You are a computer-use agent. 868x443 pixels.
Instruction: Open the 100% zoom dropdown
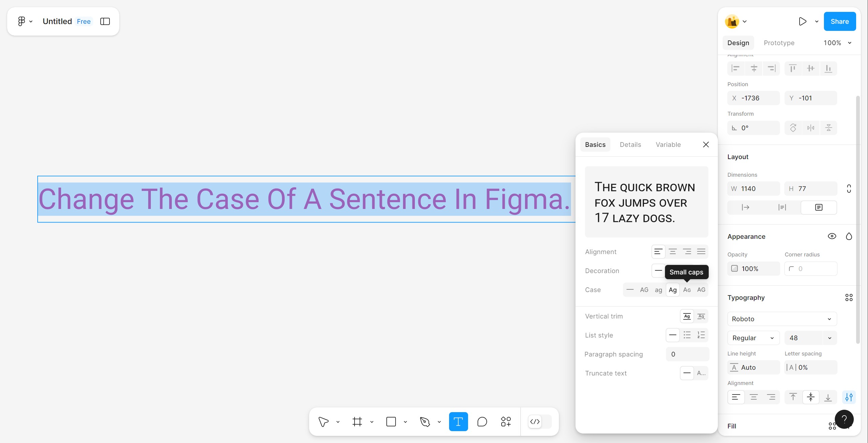click(837, 43)
